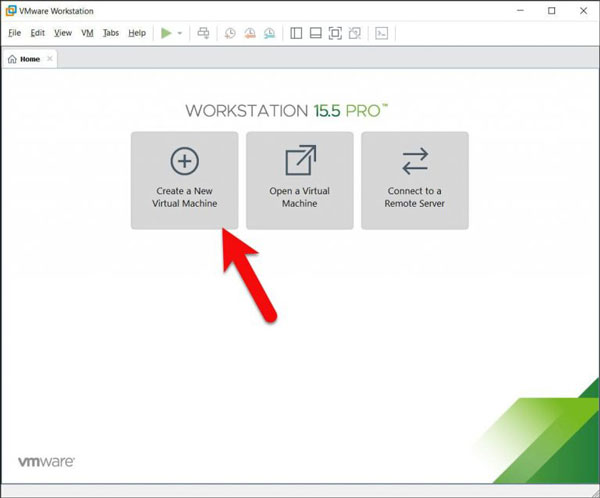Click the Take Snapshot clock icon
The width and height of the screenshot is (600, 498).
click(x=230, y=33)
